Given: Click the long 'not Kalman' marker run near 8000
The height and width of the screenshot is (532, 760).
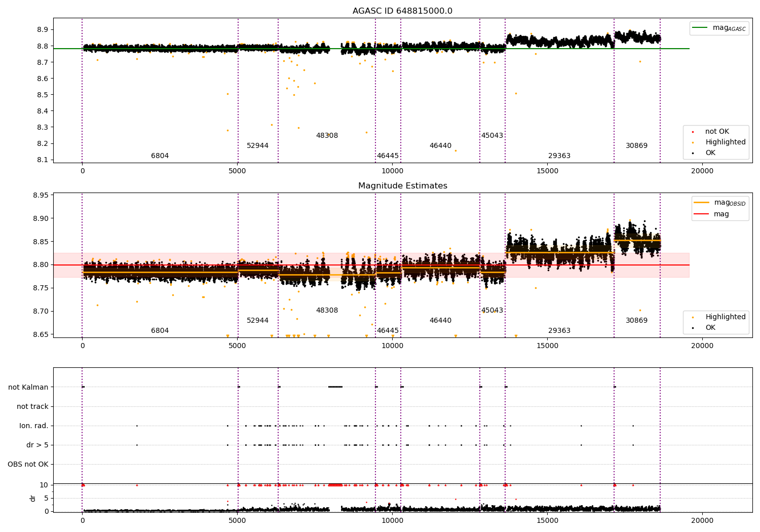Looking at the screenshot, I should (x=335, y=387).
